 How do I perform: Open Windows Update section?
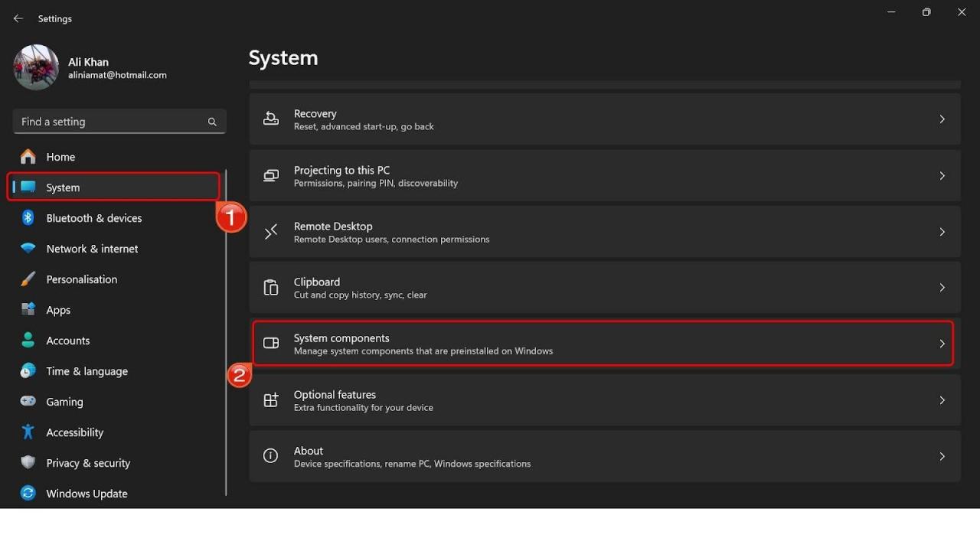tap(87, 494)
